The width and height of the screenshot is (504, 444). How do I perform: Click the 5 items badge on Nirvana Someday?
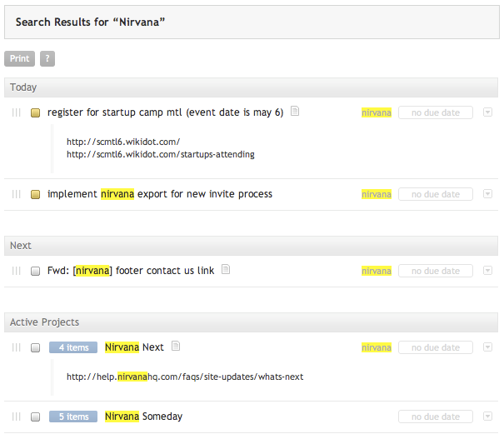pyautogui.click(x=73, y=417)
